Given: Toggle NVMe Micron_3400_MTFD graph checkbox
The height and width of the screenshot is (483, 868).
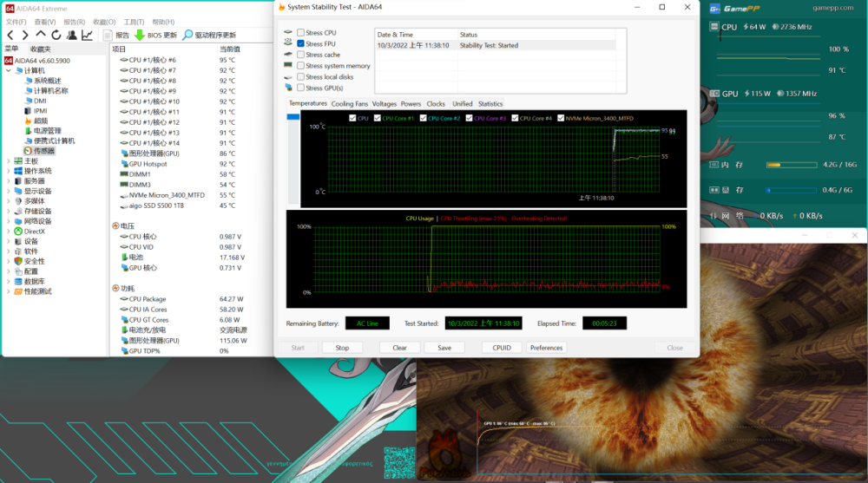Looking at the screenshot, I should (561, 118).
